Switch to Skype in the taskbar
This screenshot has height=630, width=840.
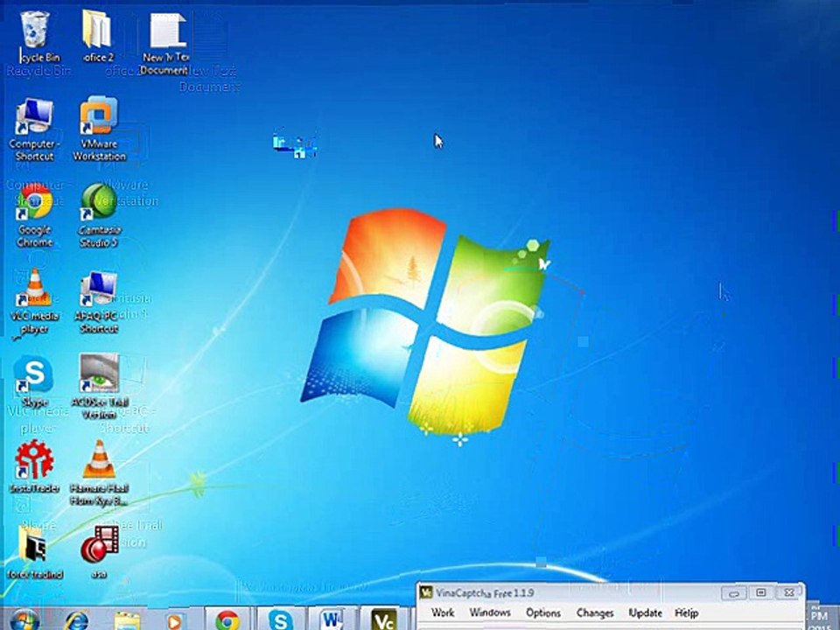pos(280,619)
